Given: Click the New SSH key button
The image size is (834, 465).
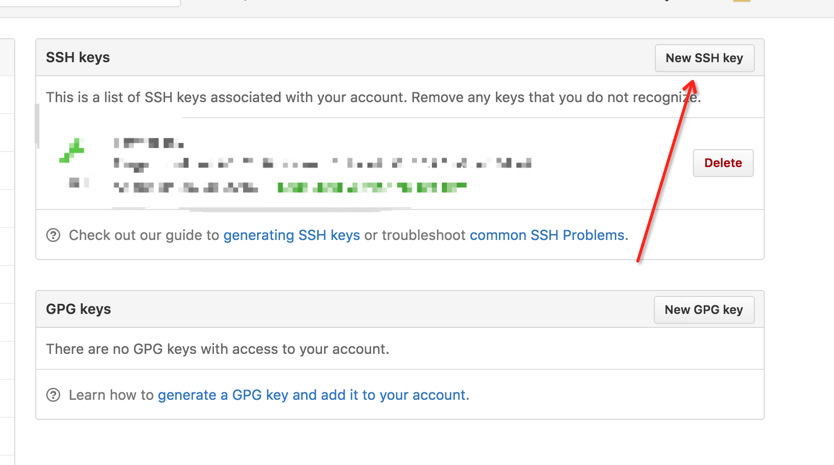Looking at the screenshot, I should pos(704,58).
